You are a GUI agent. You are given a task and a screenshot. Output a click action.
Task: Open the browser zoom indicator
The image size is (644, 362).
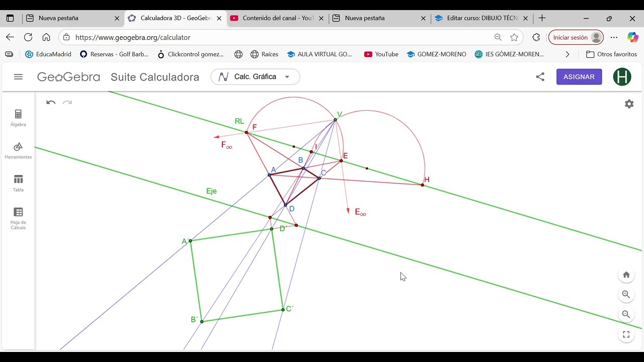tap(498, 37)
